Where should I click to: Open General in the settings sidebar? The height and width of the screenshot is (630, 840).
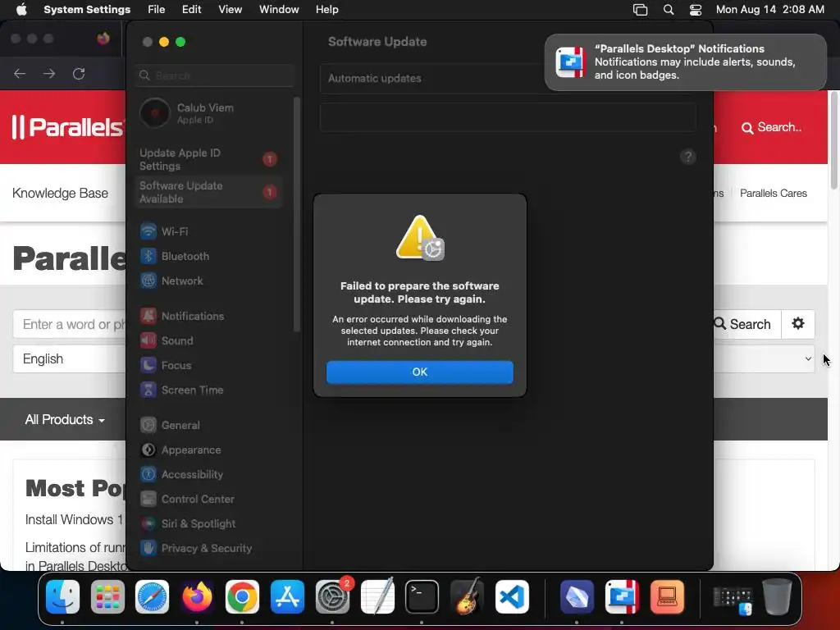click(x=209, y=426)
